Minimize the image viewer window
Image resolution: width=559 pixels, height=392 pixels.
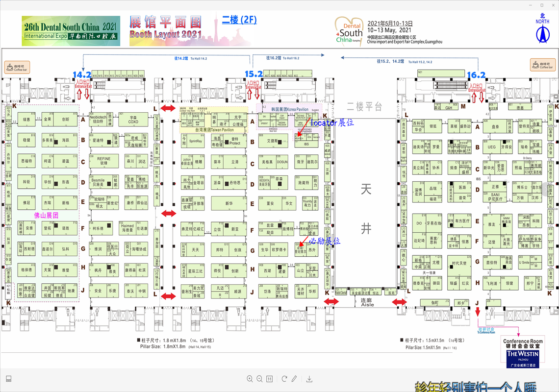531,5
